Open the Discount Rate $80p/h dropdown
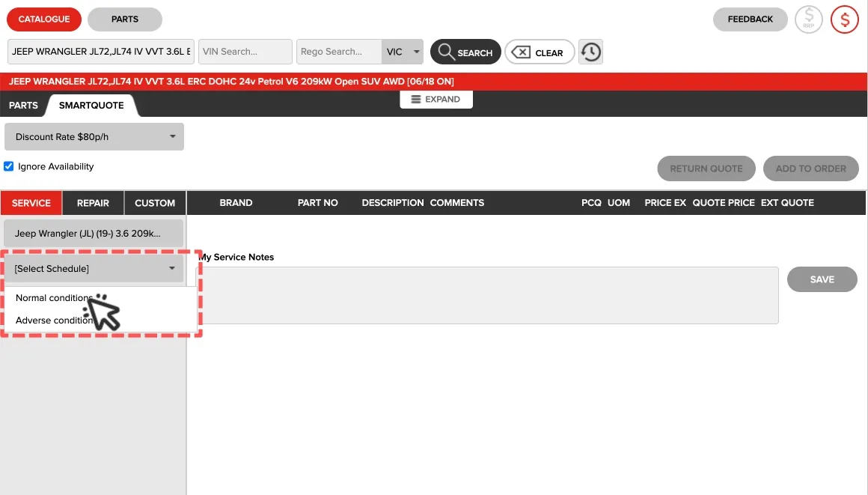Screen dimensions: 868x495 click(94, 136)
